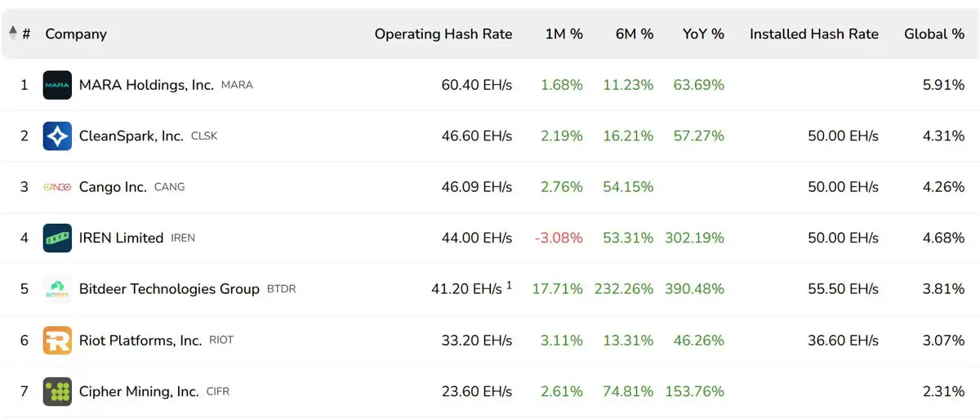This screenshot has width=980, height=419.
Task: Click footnote 1 next to 41.20 EH/s
Action: pyautogui.click(x=509, y=285)
